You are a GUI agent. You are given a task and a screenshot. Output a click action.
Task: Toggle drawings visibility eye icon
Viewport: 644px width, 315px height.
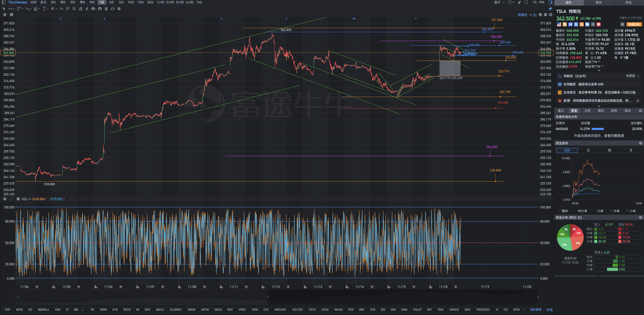93,9
